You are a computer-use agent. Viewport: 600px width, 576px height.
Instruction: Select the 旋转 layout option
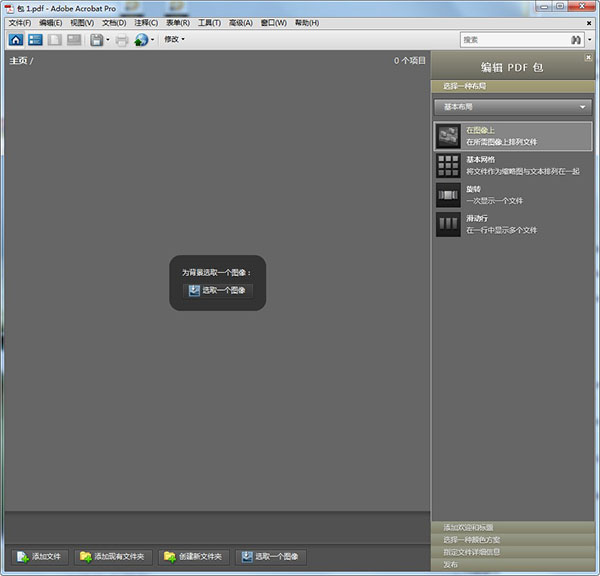tap(448, 195)
